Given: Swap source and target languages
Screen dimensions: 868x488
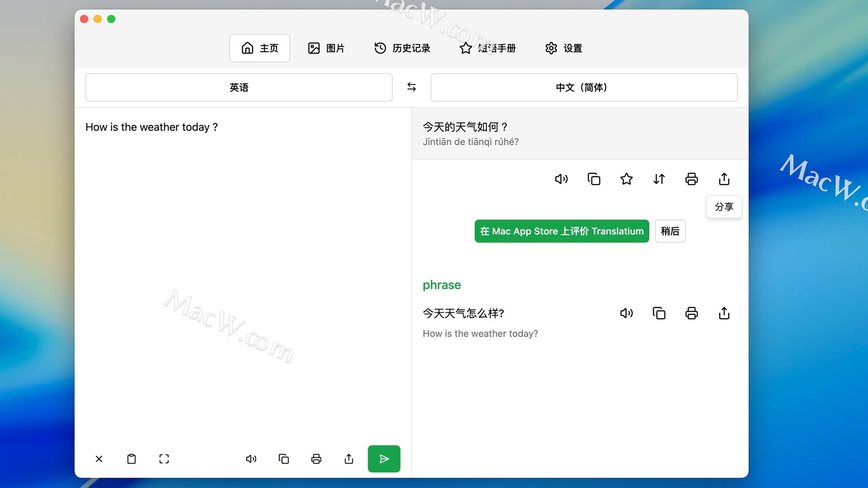Looking at the screenshot, I should 411,87.
